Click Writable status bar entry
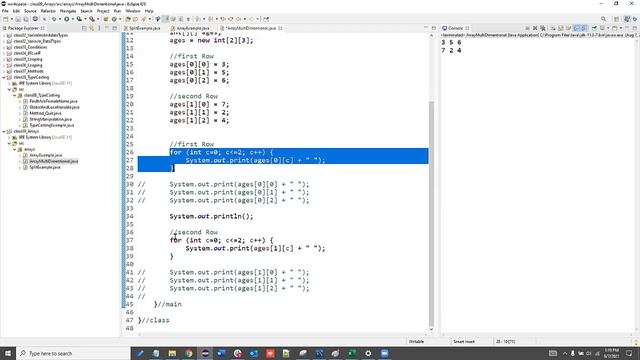640x360 pixels. click(416, 341)
